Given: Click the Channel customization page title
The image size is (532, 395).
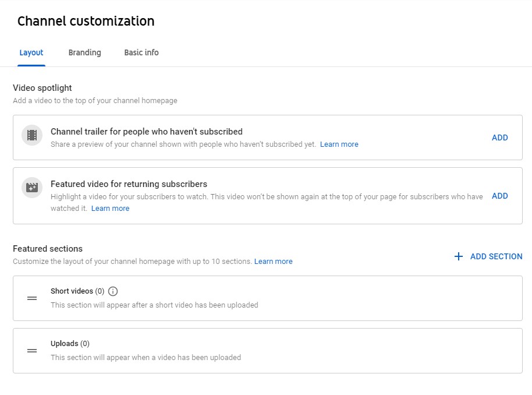Looking at the screenshot, I should [x=86, y=21].
